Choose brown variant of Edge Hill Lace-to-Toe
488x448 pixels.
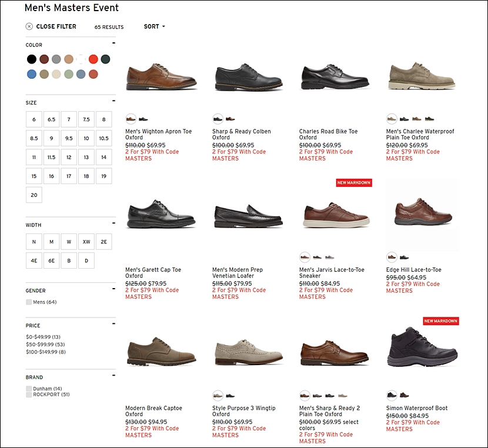[x=392, y=258]
